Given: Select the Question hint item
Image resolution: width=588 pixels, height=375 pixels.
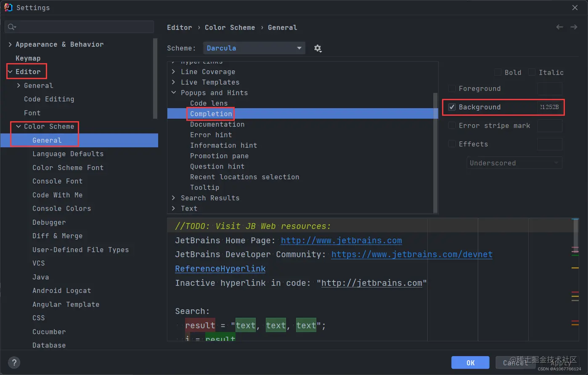Looking at the screenshot, I should click(217, 166).
